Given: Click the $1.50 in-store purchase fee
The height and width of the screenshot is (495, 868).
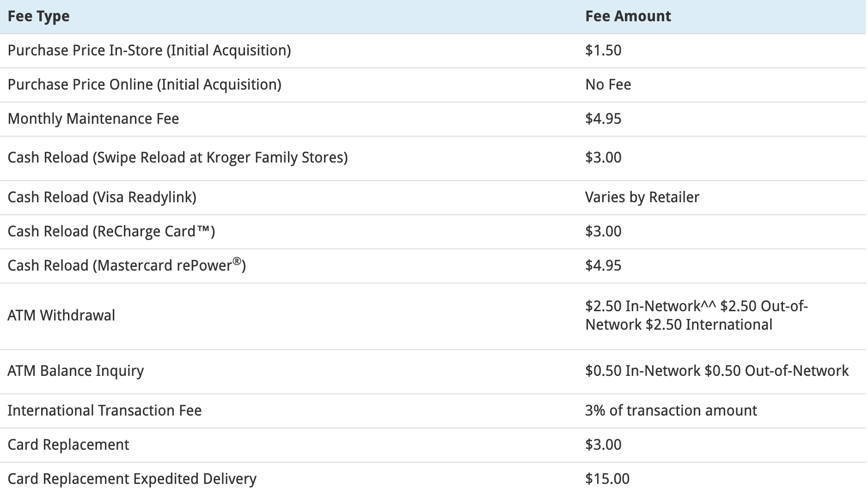Looking at the screenshot, I should [603, 50].
